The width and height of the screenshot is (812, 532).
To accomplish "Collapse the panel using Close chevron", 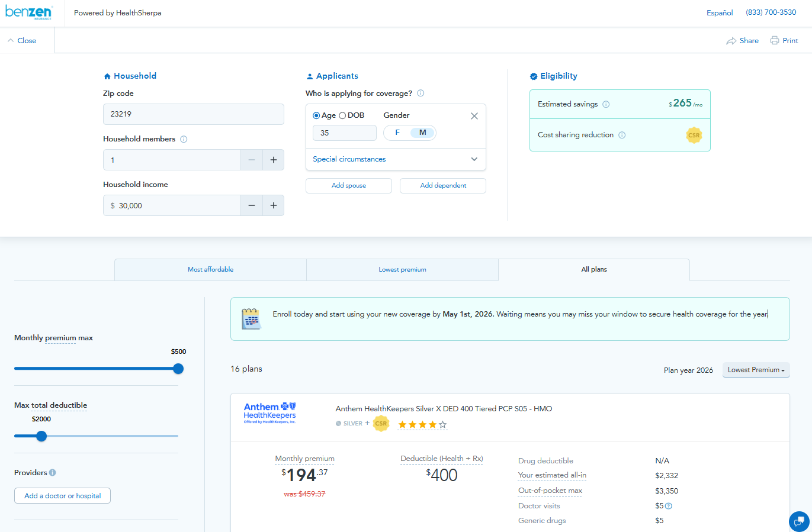I will pyautogui.click(x=11, y=41).
